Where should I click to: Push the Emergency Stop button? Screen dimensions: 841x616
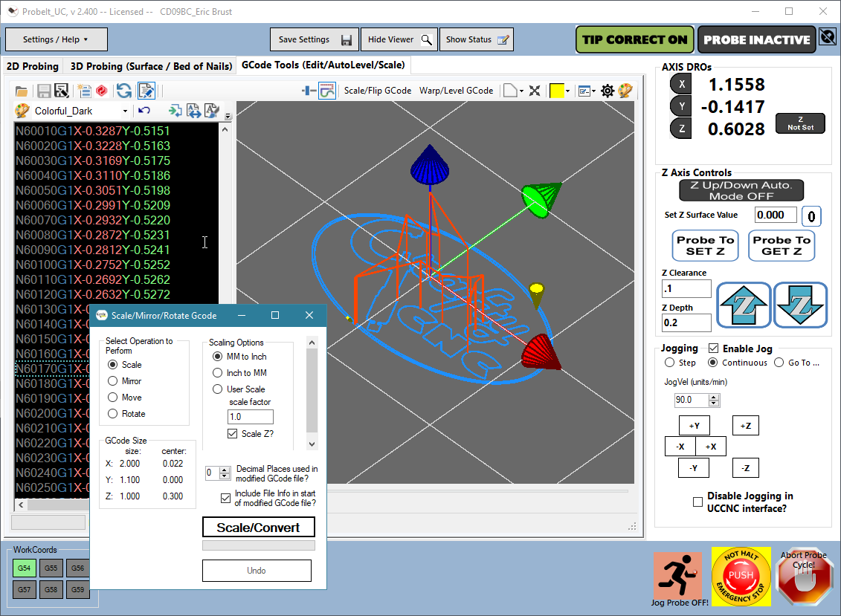[x=741, y=577]
